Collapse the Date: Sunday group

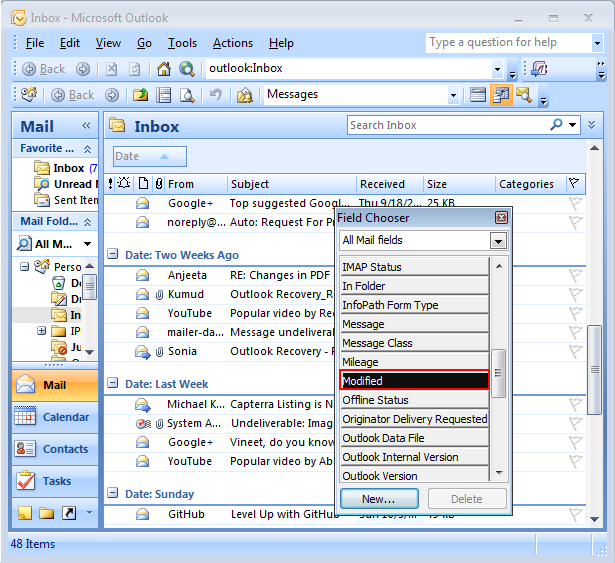[x=113, y=493]
